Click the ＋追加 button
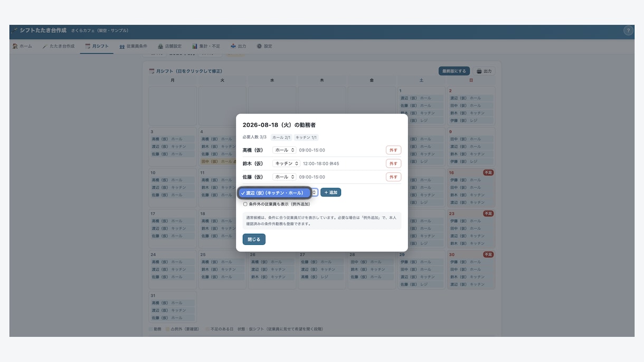The image size is (644, 362). coord(330,193)
